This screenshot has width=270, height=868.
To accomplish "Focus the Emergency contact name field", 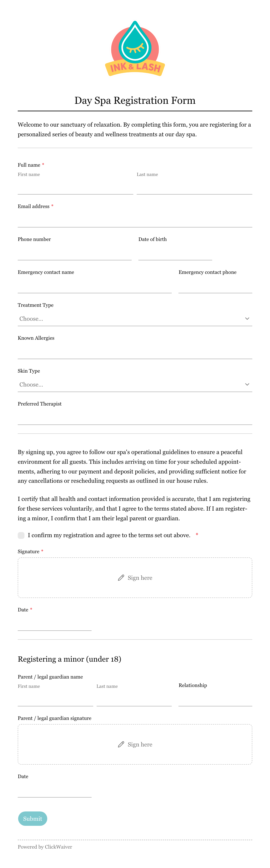I will (x=95, y=286).
